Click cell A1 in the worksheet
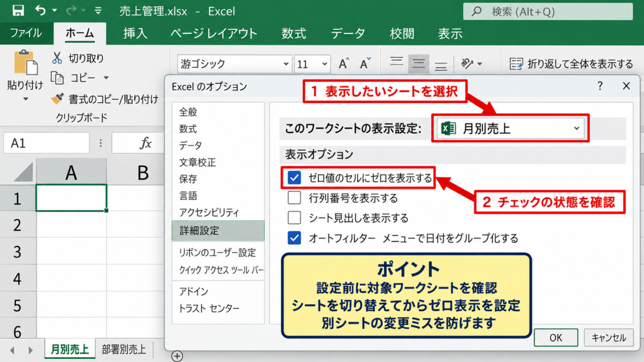 click(71, 198)
